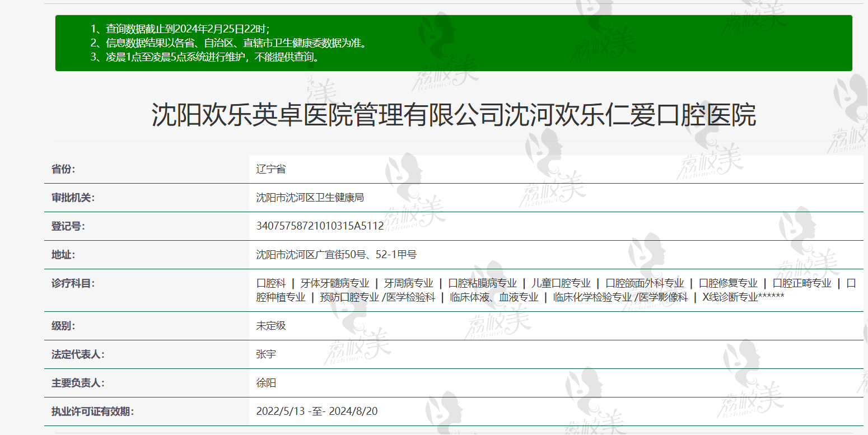The width and height of the screenshot is (868, 435).
Task: Click 牙体牙髓病专业 in departments list
Action: [335, 283]
